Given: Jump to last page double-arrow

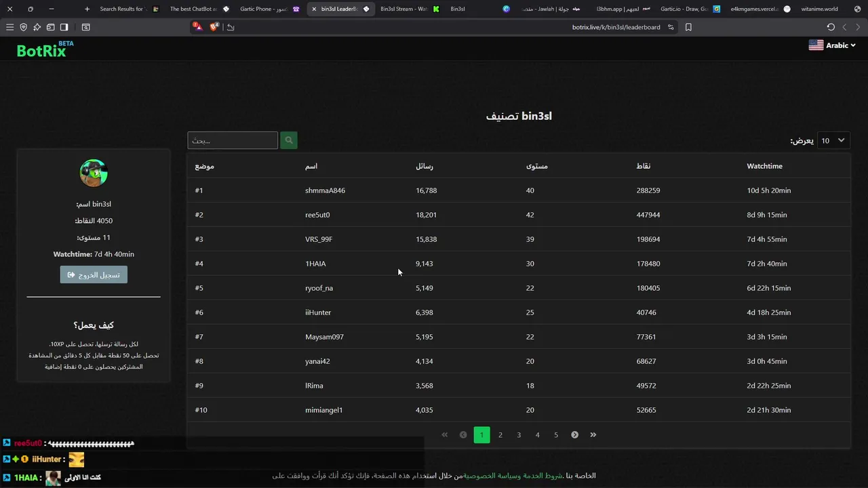Looking at the screenshot, I should pyautogui.click(x=593, y=434).
